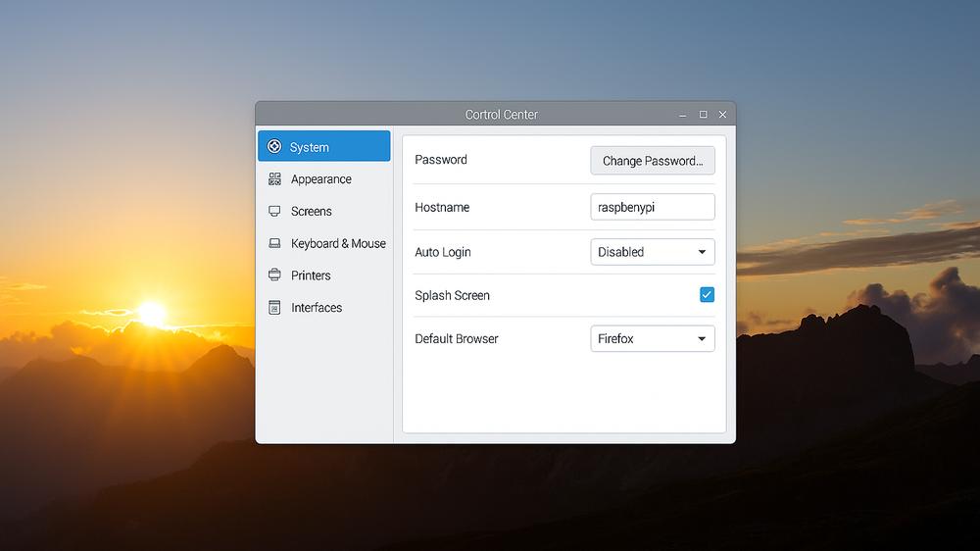Focus the Hostname text field
980x551 pixels.
coord(652,207)
